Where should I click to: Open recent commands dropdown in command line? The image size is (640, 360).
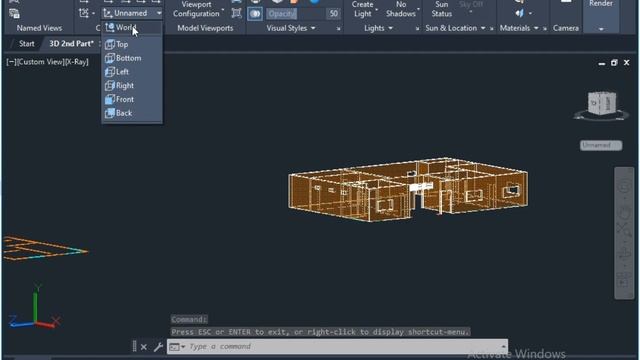tap(183, 347)
